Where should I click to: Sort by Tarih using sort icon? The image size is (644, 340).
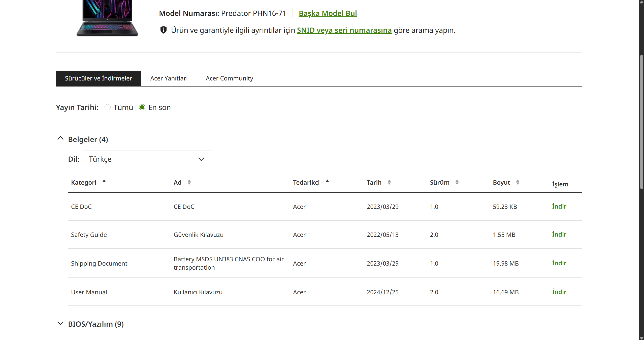coord(389,182)
